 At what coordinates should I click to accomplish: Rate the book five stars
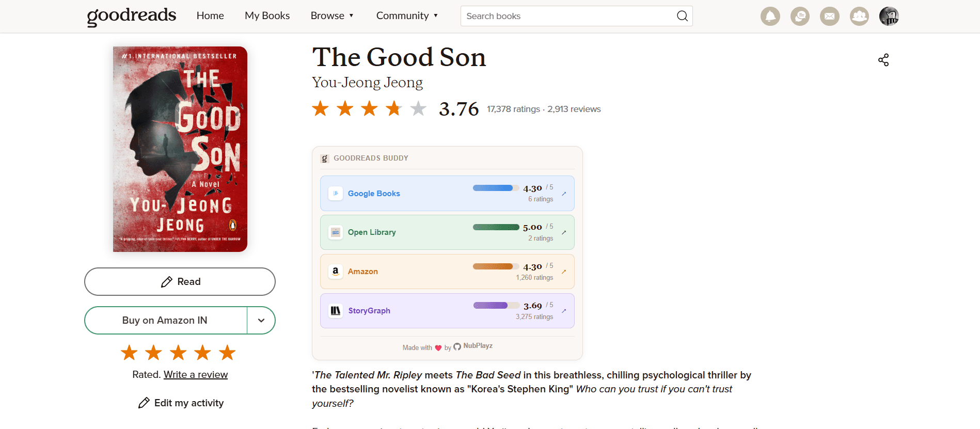click(227, 352)
